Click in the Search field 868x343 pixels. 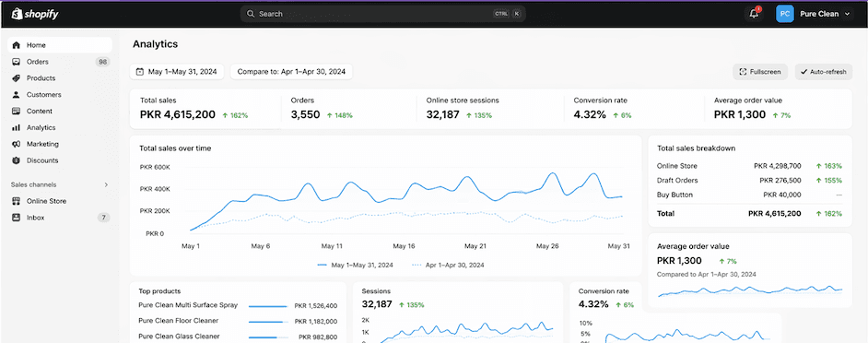[x=382, y=14]
